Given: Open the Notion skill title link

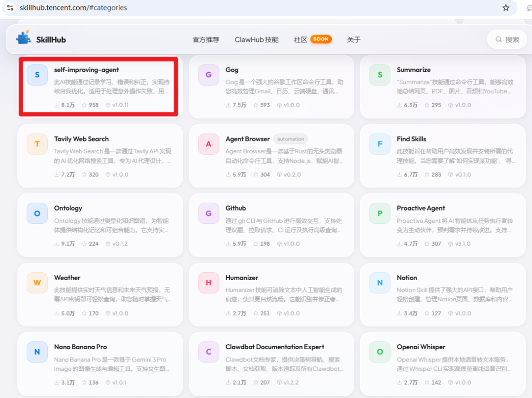Looking at the screenshot, I should pos(407,278).
